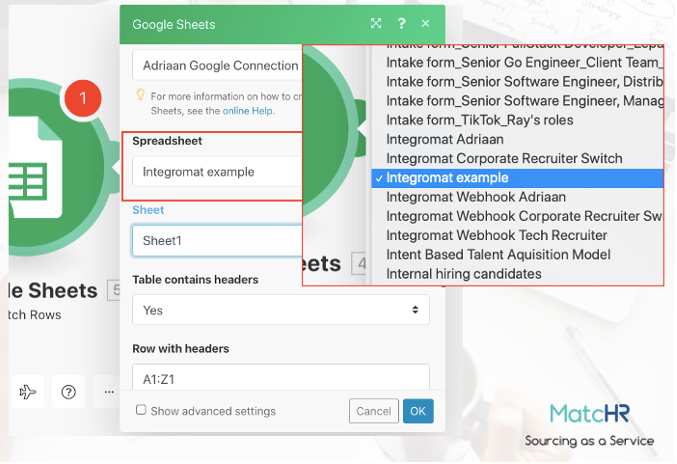The image size is (677, 464).
Task: Click the lightbulb hint icon
Action: [141, 96]
